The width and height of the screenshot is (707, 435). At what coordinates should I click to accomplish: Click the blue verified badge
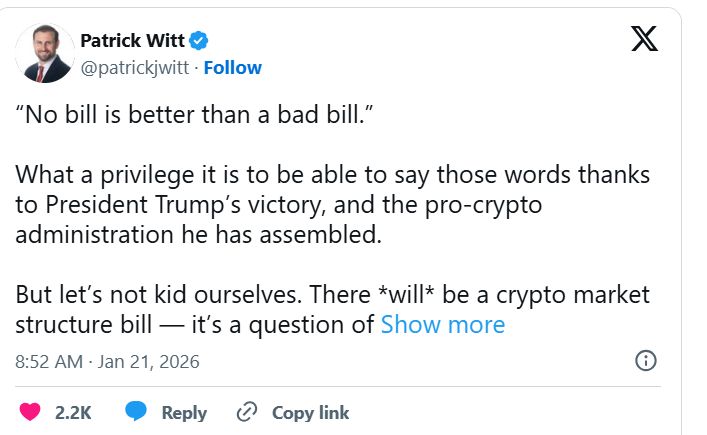coord(200,41)
